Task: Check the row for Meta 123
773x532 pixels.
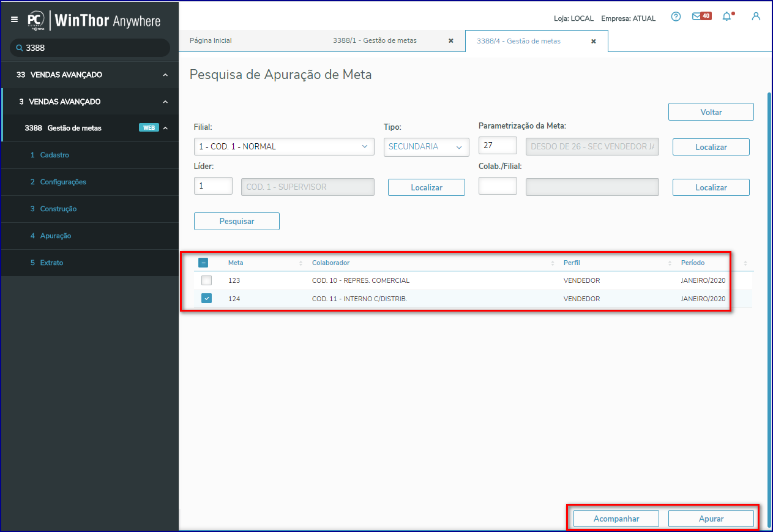Action: tap(207, 280)
